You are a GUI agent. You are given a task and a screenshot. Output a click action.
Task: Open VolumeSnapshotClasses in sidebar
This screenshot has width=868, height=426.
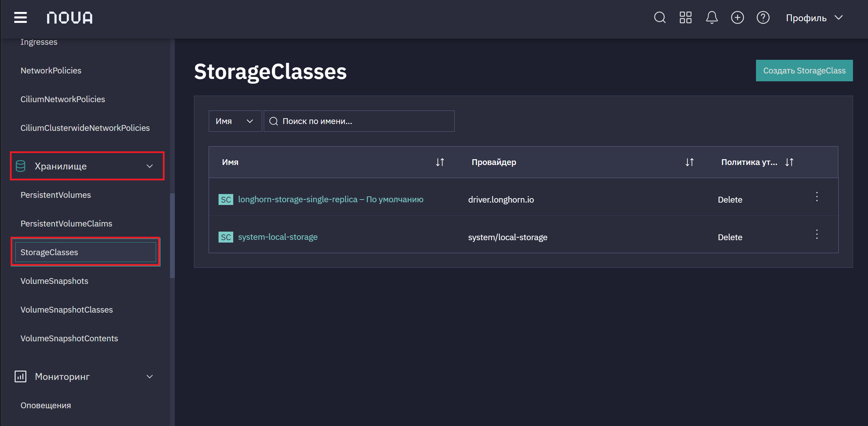point(67,310)
